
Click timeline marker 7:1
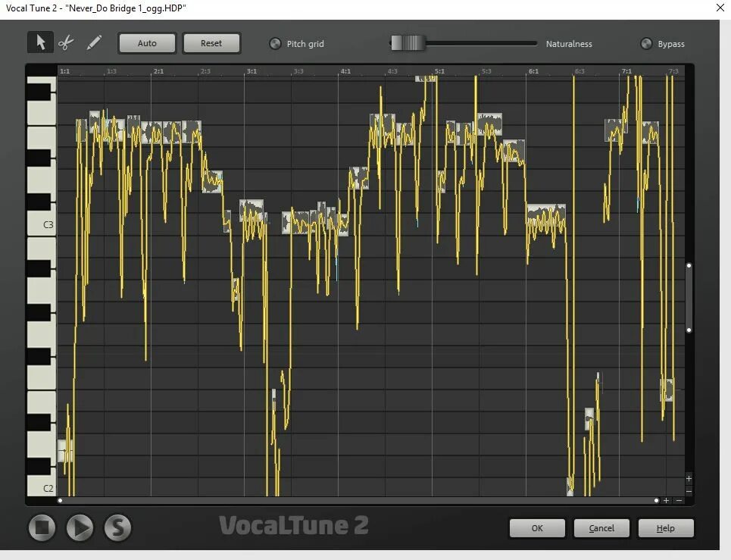click(626, 71)
